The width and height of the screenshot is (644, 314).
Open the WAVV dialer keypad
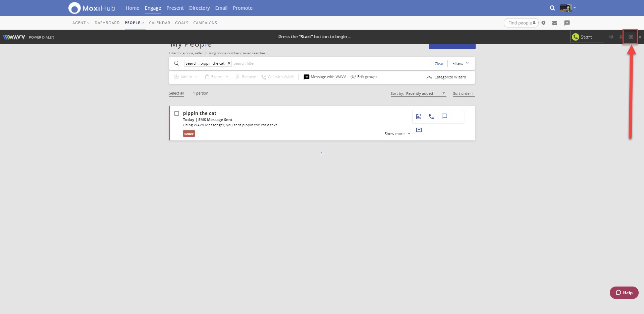pos(611,37)
